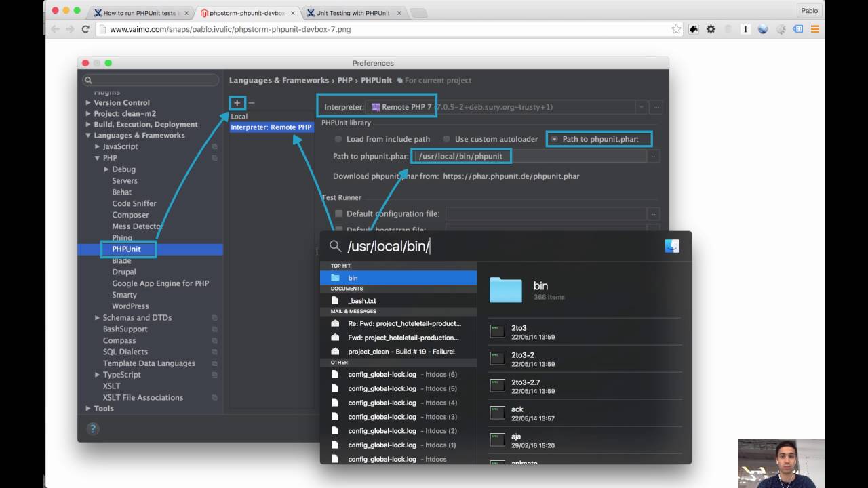Click the Spotlight '/usr/local/bin/' query field
The width and height of the screenshot is (868, 488).
(x=389, y=246)
